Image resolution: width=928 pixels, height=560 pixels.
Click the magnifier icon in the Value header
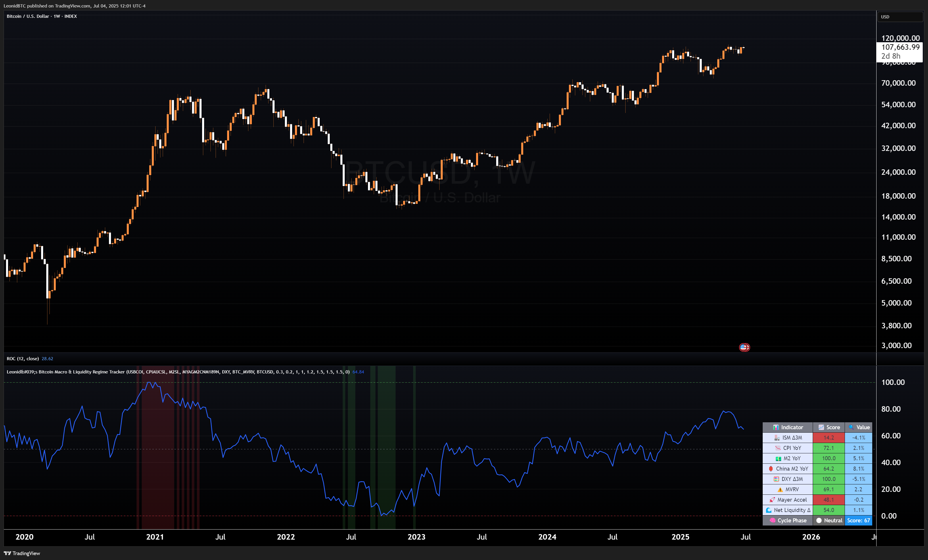(851, 427)
